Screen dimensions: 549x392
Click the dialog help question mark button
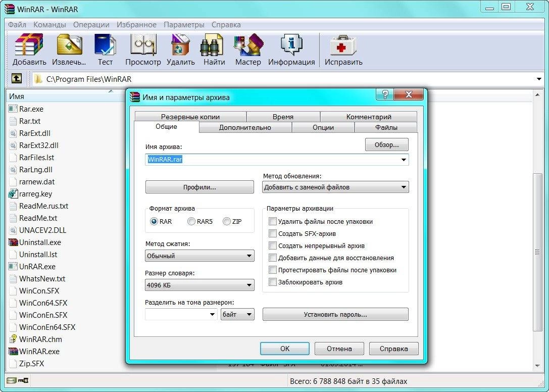tap(385, 94)
